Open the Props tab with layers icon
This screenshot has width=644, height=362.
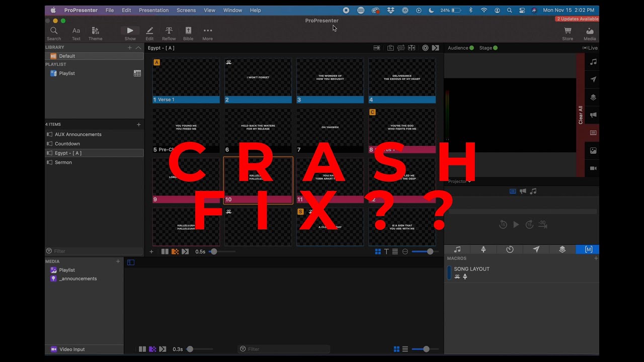click(x=562, y=249)
